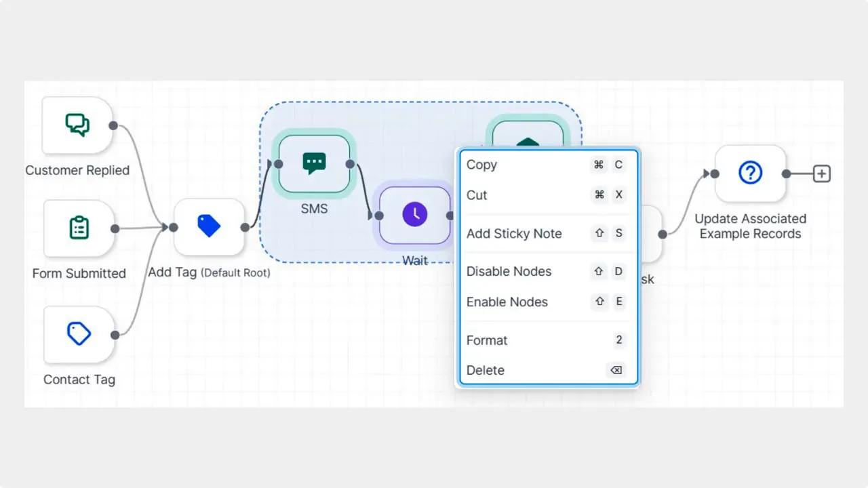Select the Customer Replied chat bubble icon
The width and height of the screenshot is (868, 488).
click(78, 125)
